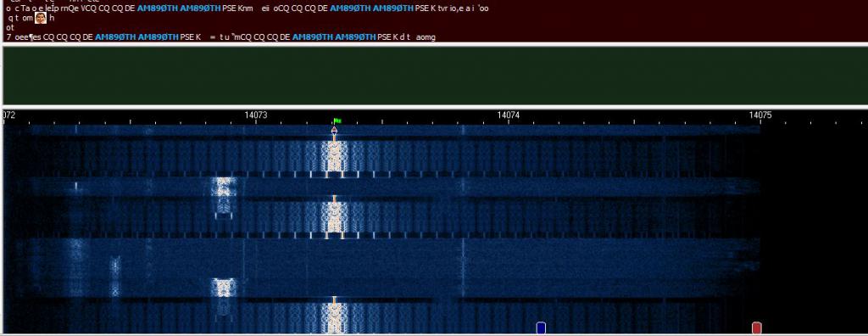The width and height of the screenshot is (868, 336).
Task: Click the blue slider handle at waterfall bottom
Action: (x=541, y=328)
